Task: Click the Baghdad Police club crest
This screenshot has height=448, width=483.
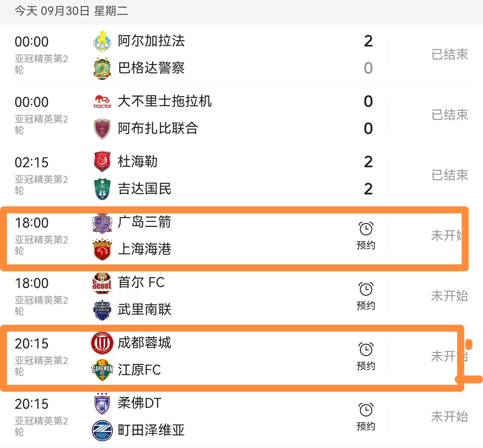Action: pos(102,68)
